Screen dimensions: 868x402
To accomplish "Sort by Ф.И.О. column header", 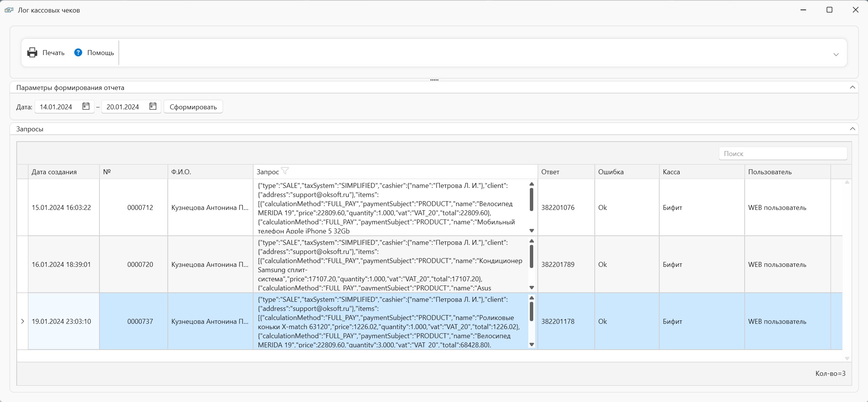I will point(210,172).
